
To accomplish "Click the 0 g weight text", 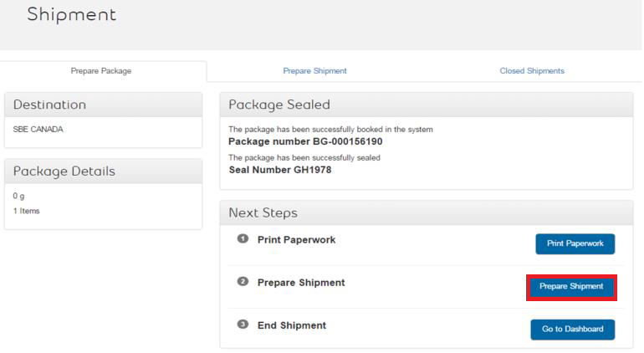I will [x=19, y=196].
